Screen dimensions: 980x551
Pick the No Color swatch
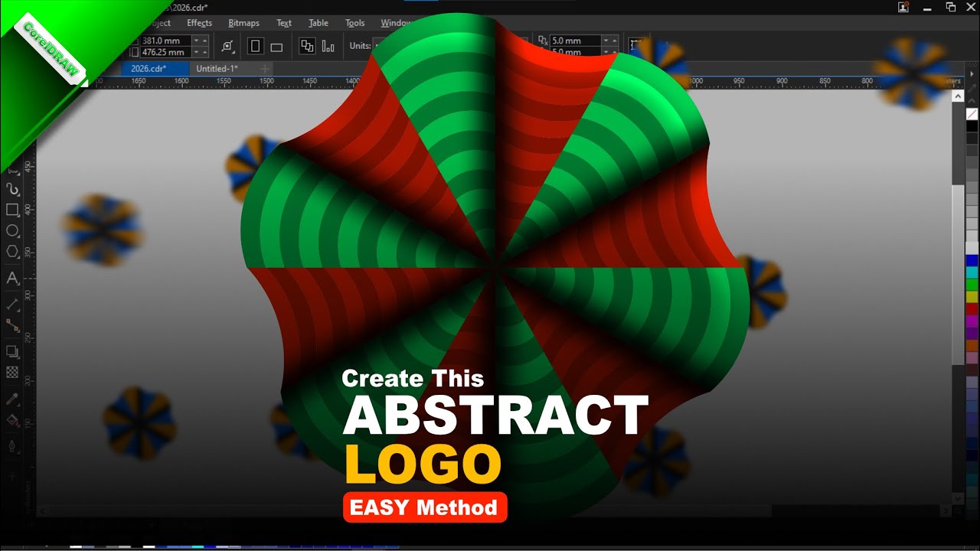click(972, 113)
